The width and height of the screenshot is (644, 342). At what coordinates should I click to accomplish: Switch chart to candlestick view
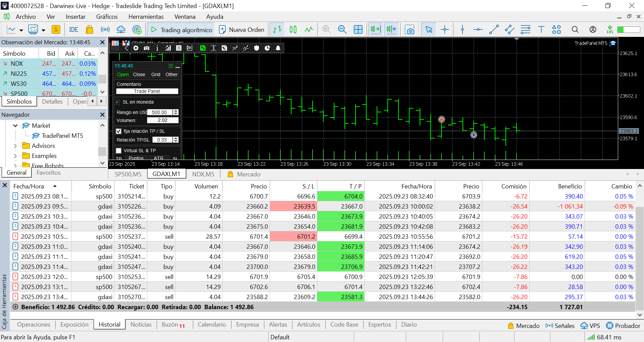coord(293,30)
